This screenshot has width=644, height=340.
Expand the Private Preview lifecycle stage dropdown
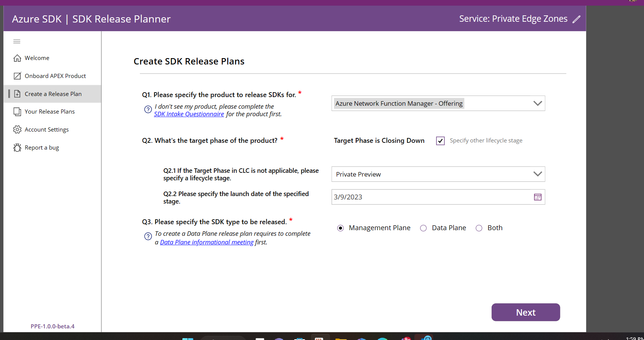pos(537,174)
